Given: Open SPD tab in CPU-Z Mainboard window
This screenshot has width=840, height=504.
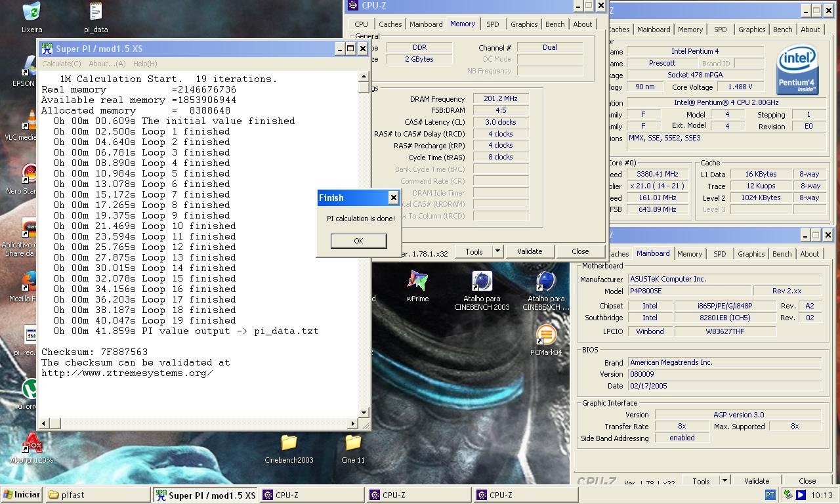Looking at the screenshot, I should tap(720, 254).
